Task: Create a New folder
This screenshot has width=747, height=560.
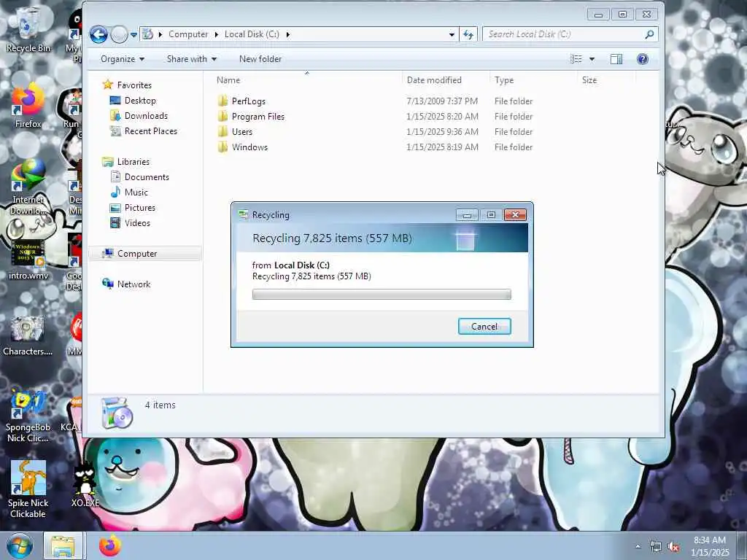Action: (x=260, y=59)
